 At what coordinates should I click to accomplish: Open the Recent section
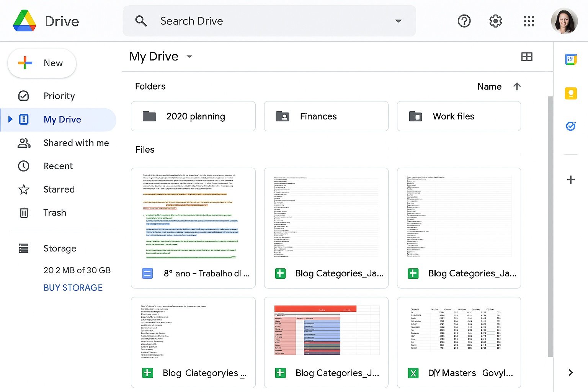(x=58, y=166)
